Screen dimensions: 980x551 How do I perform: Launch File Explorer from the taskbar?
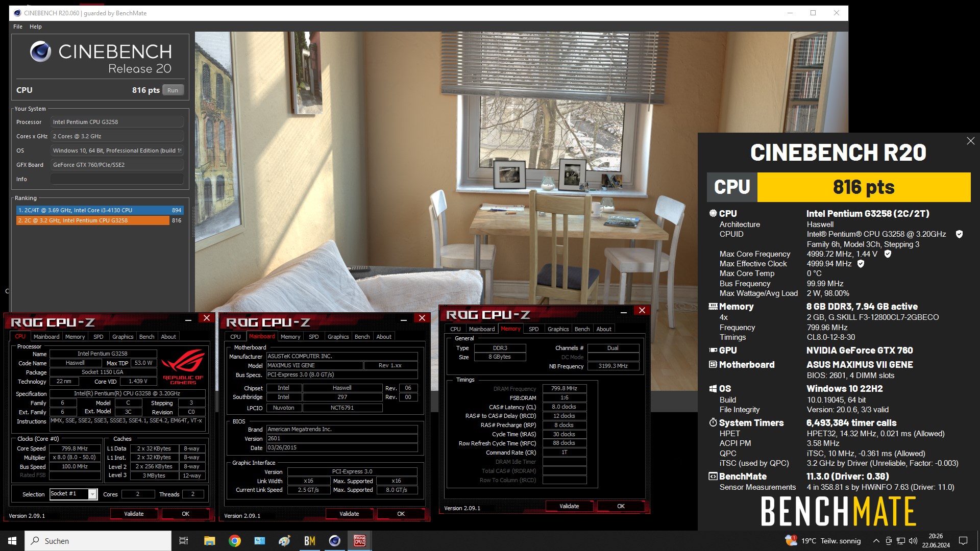pyautogui.click(x=209, y=541)
